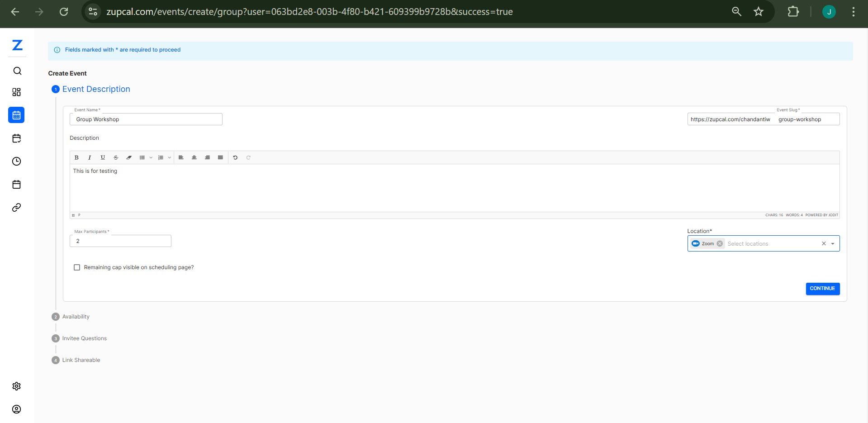
Task: Select the Invitee Questions step
Action: point(84,338)
